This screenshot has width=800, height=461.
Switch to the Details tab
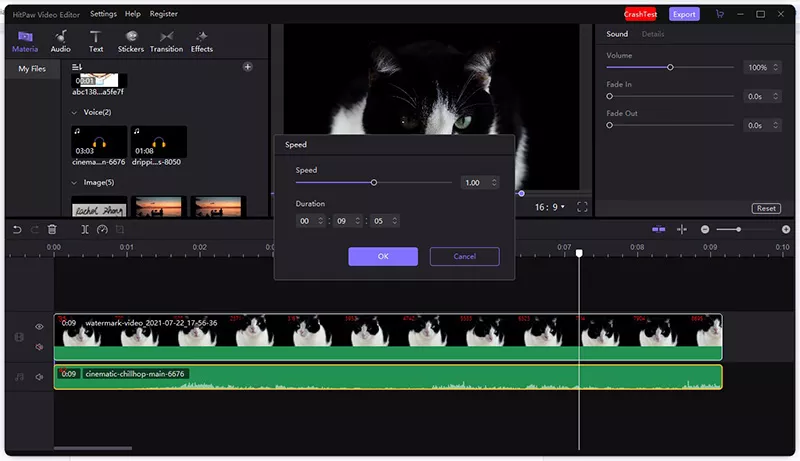[x=652, y=34]
